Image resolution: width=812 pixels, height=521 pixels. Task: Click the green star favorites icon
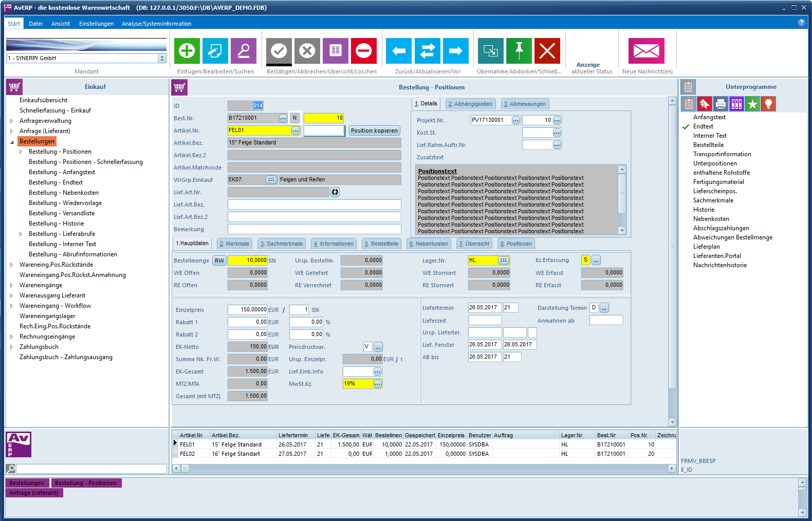[x=752, y=104]
